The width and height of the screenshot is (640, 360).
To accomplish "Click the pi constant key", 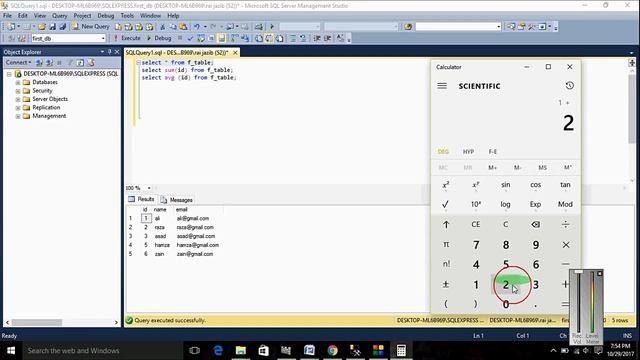I will [x=446, y=244].
